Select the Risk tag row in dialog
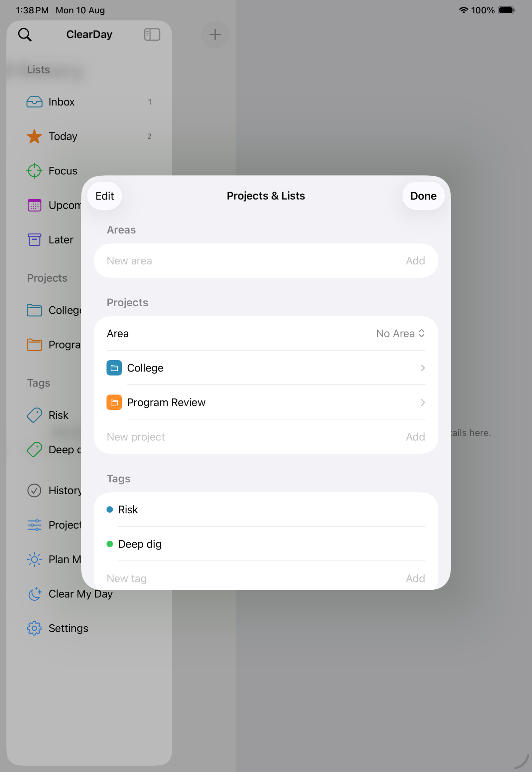Screen dimensions: 532x772 click(x=266, y=510)
